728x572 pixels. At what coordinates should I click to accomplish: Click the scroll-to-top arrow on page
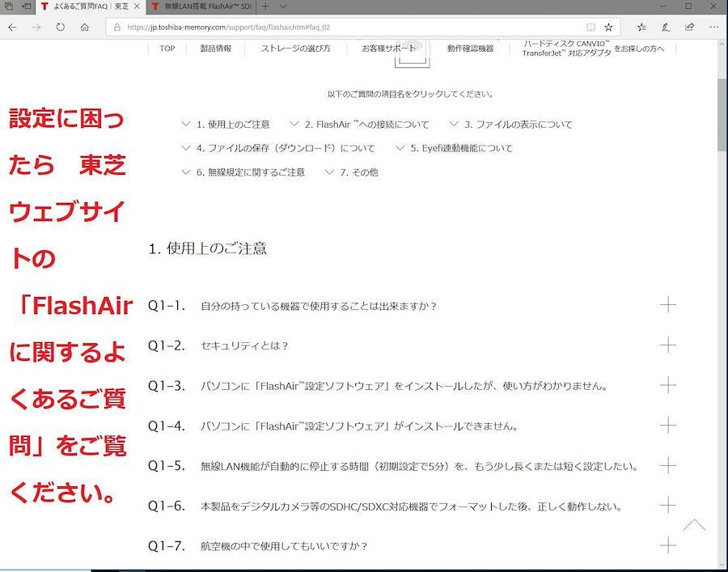pyautogui.click(x=694, y=525)
